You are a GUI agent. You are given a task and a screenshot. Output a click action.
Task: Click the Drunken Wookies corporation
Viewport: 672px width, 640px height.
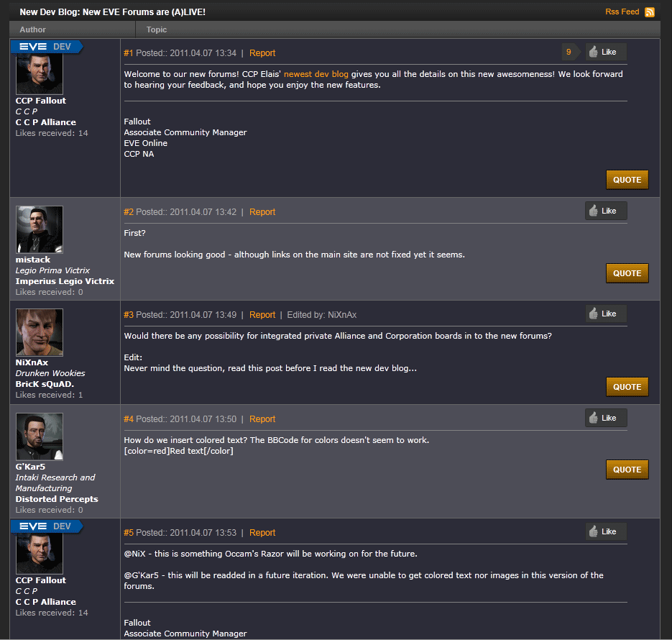tap(50, 373)
